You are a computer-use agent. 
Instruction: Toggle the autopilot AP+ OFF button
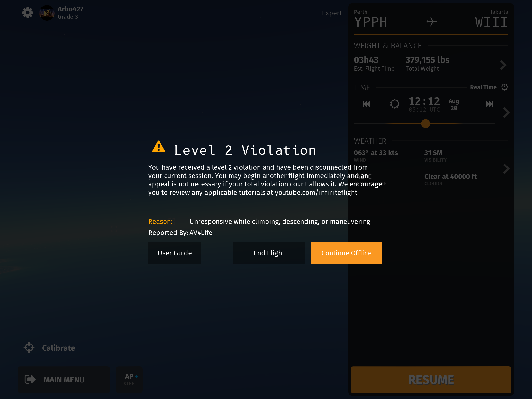pos(130,380)
